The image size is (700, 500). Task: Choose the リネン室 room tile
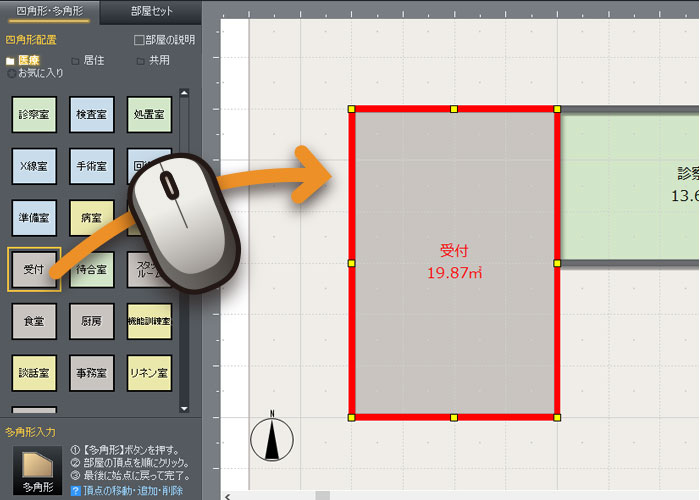click(x=149, y=372)
